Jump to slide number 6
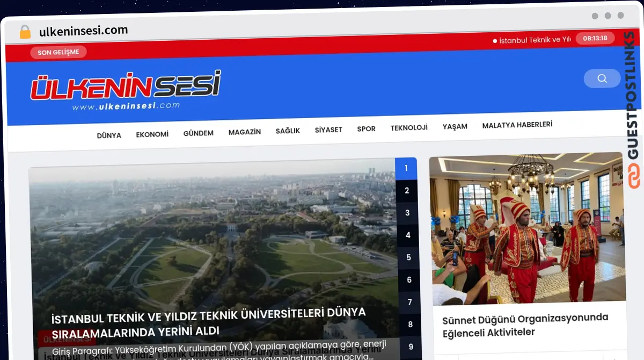The width and height of the screenshot is (644, 360). pyautogui.click(x=409, y=280)
